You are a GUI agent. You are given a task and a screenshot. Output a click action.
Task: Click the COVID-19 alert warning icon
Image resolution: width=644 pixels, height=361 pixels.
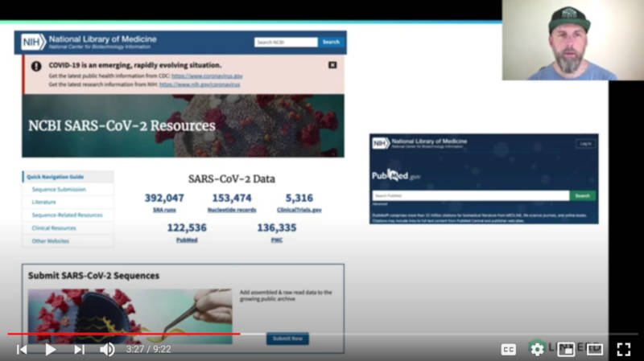pyautogui.click(x=36, y=66)
